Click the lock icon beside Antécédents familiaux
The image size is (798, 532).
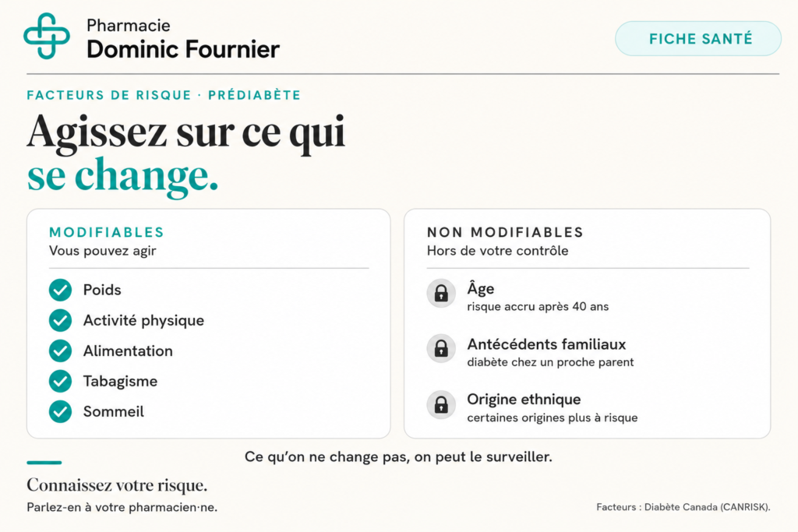pyautogui.click(x=441, y=348)
